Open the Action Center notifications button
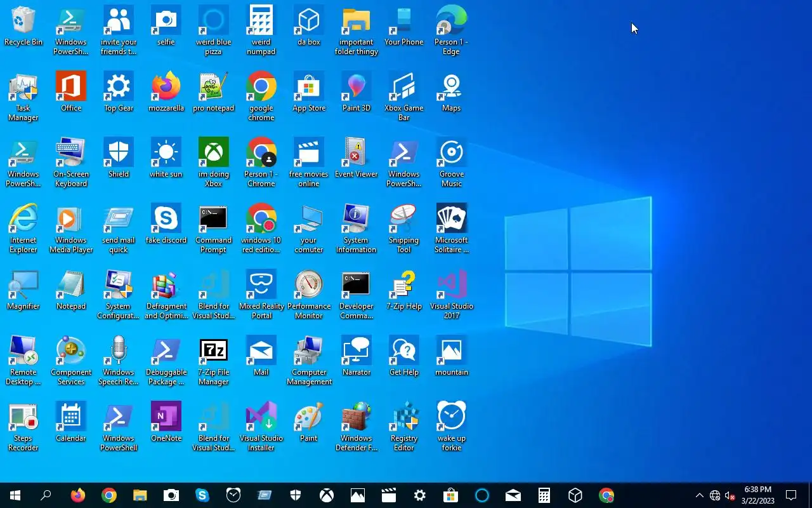 (x=791, y=495)
